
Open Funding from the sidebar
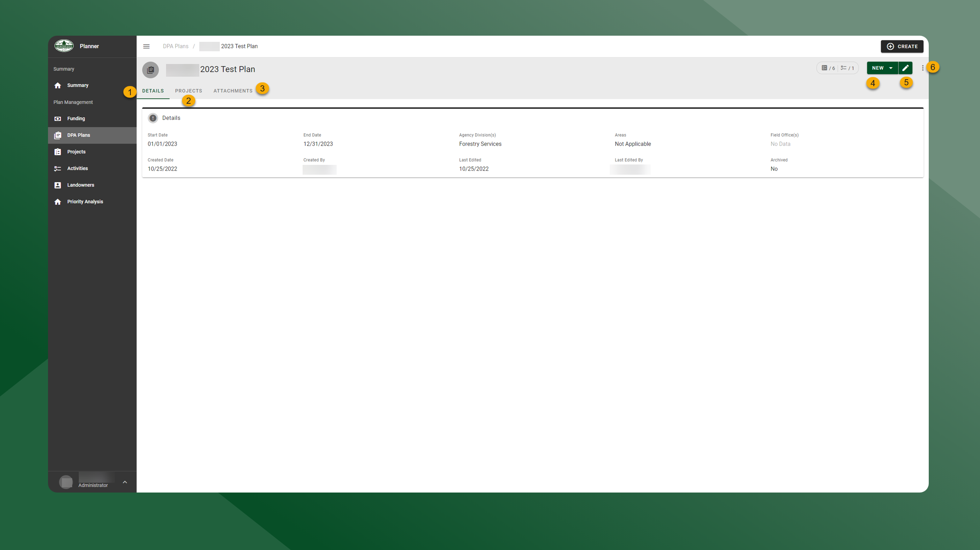(58, 119)
